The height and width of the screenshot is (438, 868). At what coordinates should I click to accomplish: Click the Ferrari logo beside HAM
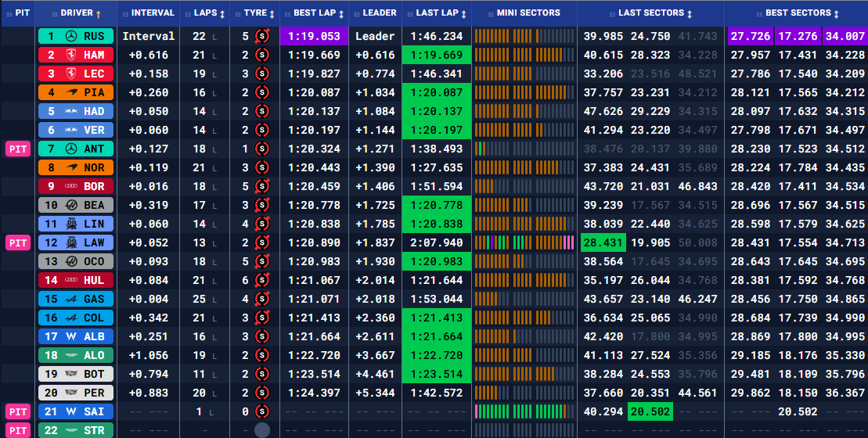pos(72,55)
